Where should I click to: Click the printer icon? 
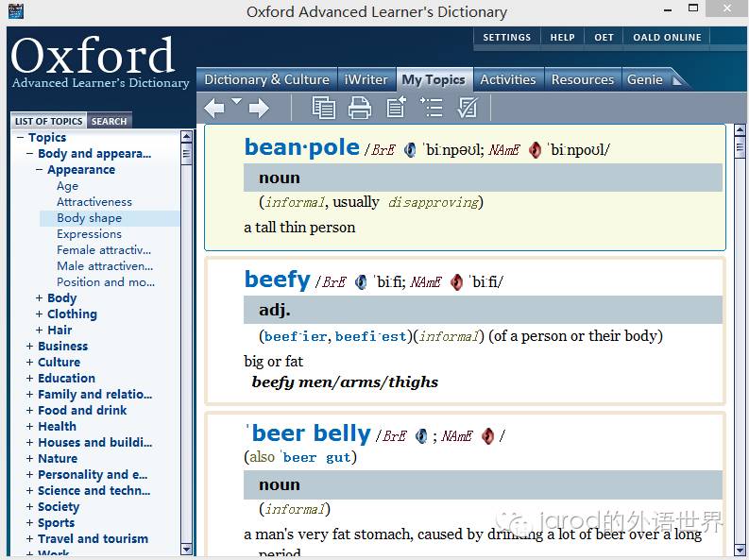(359, 108)
